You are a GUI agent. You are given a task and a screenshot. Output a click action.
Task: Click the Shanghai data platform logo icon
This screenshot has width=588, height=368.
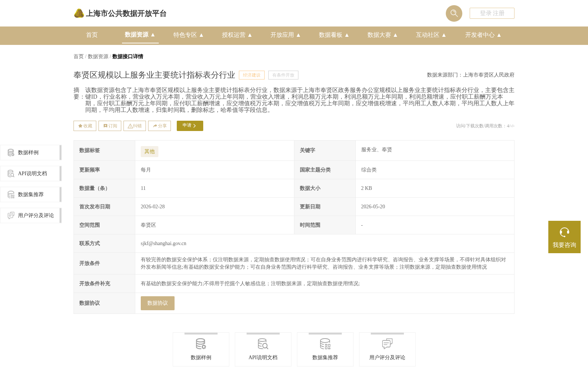click(x=79, y=13)
